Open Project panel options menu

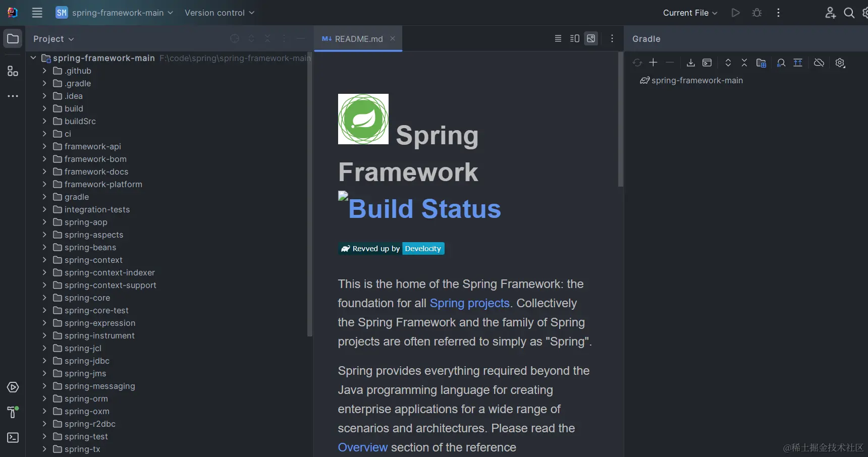click(284, 39)
